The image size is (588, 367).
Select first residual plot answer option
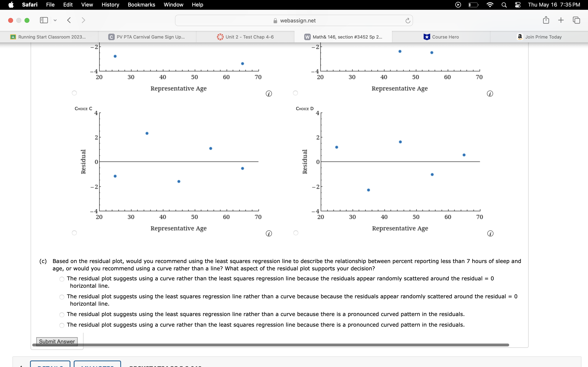[x=62, y=279]
